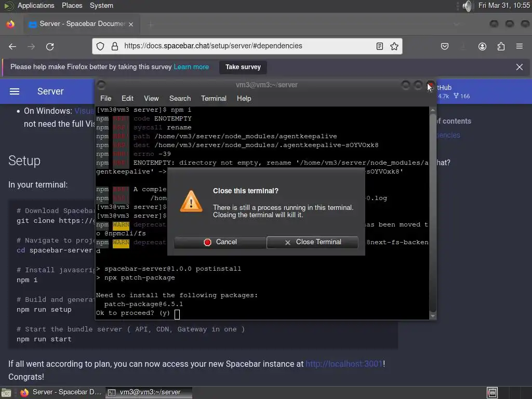The width and height of the screenshot is (532, 399).
Task: Cancel closing the terminal
Action: point(220,242)
